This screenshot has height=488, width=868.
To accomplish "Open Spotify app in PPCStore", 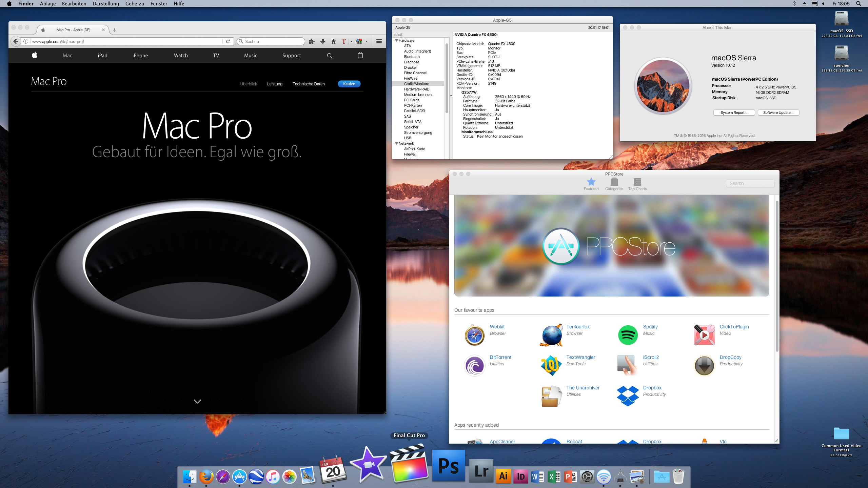I will (x=650, y=327).
